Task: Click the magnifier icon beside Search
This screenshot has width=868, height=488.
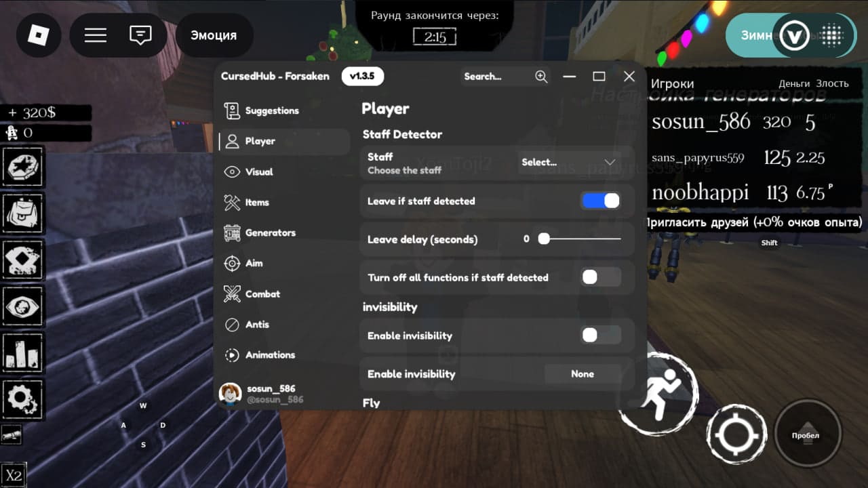Action: [541, 77]
